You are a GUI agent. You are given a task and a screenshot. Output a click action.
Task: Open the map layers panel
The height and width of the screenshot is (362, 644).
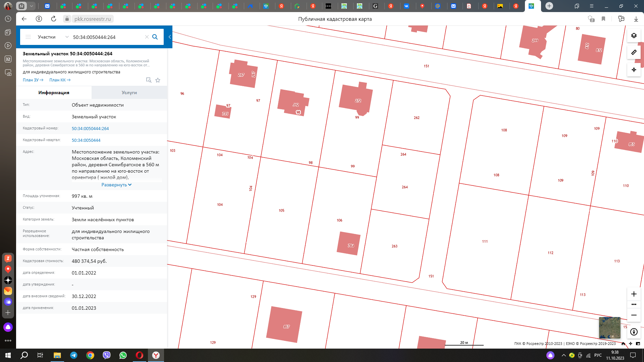point(634,36)
